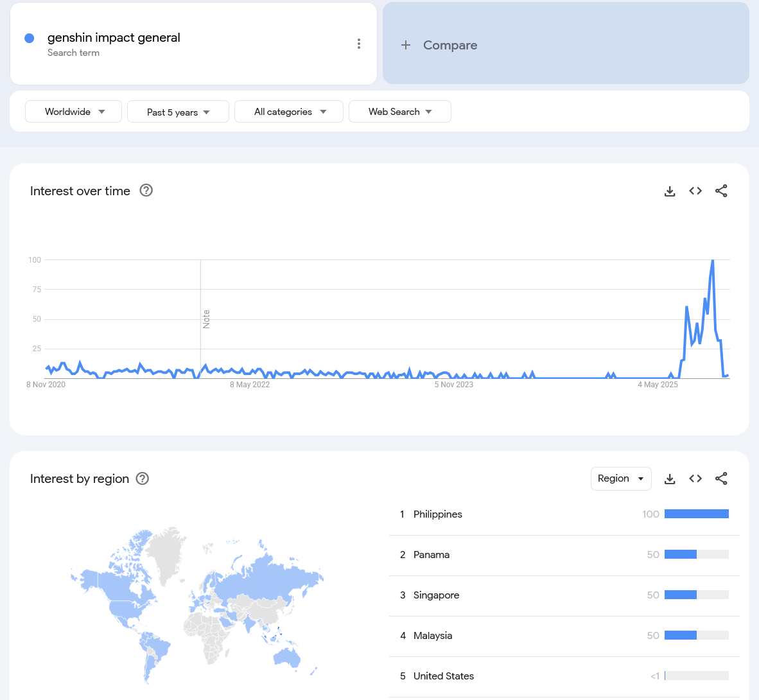Select Malaysia in region list

(x=564, y=636)
